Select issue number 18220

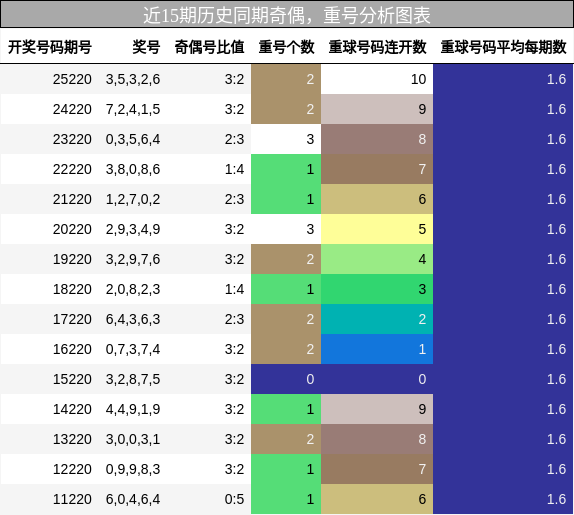[72, 289]
